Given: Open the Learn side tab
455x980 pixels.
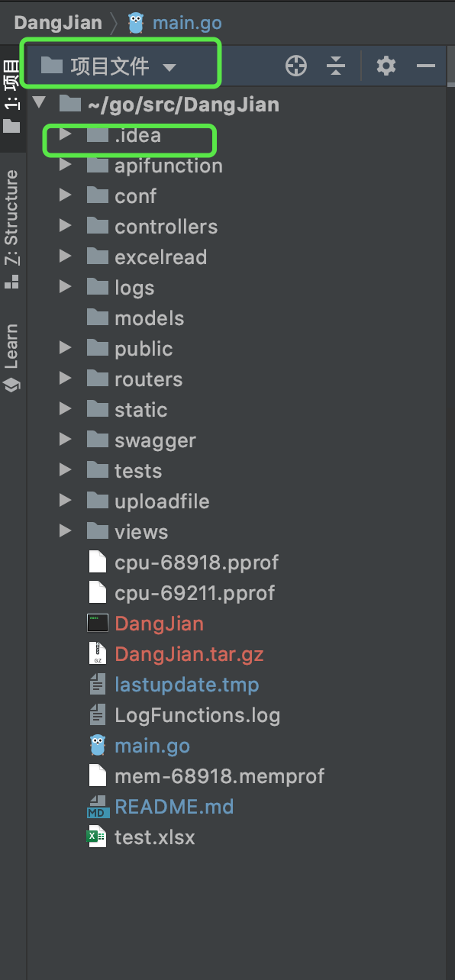Looking at the screenshot, I should pos(12,357).
